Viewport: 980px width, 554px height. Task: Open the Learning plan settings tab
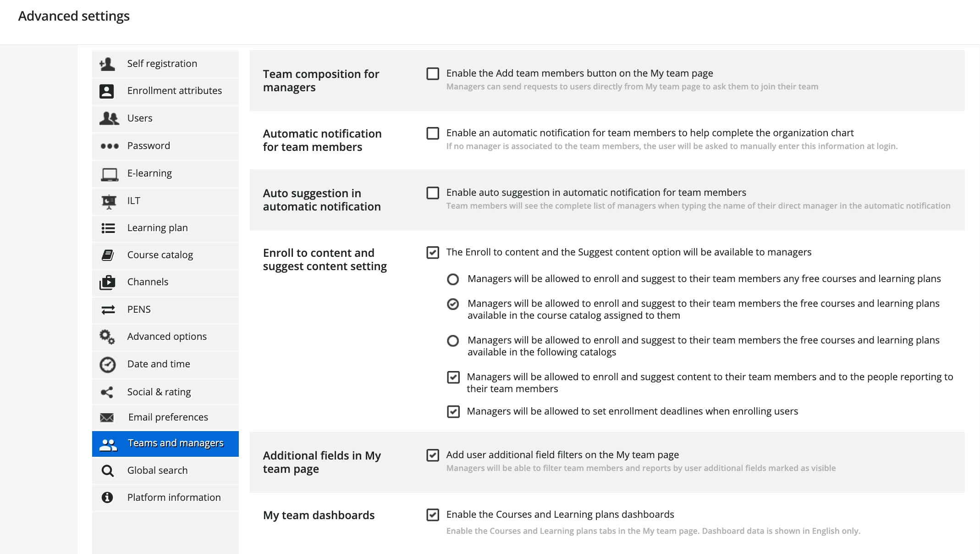click(x=157, y=228)
